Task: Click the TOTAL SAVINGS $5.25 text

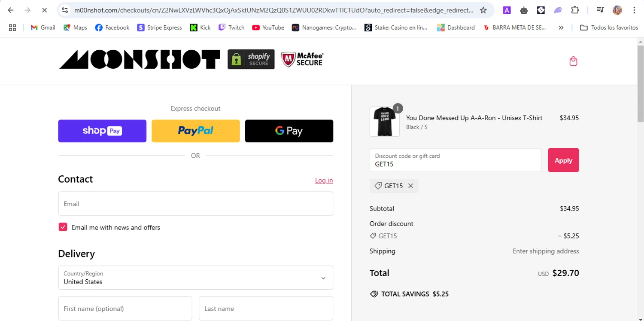Action: [415, 294]
